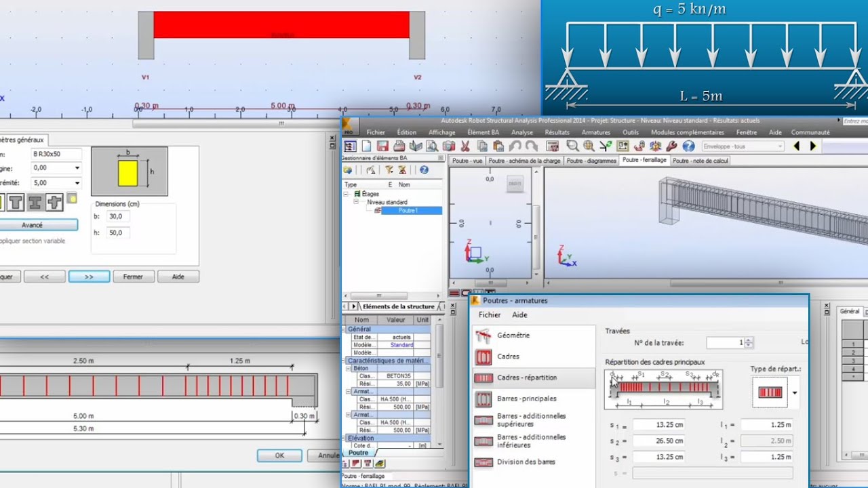Click the Fermer button
868x488 pixels.
(133, 277)
